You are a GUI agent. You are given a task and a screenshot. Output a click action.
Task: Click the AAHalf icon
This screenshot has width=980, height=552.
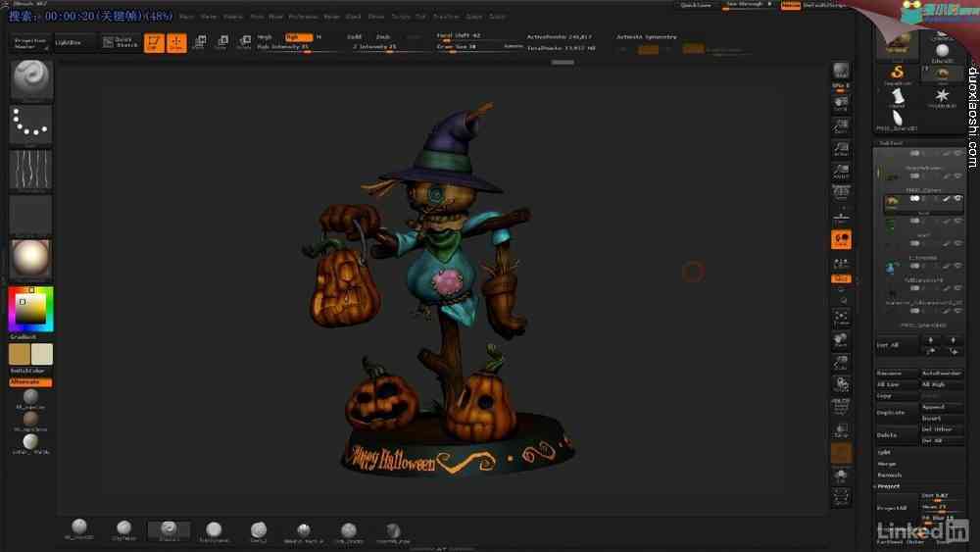(841, 172)
